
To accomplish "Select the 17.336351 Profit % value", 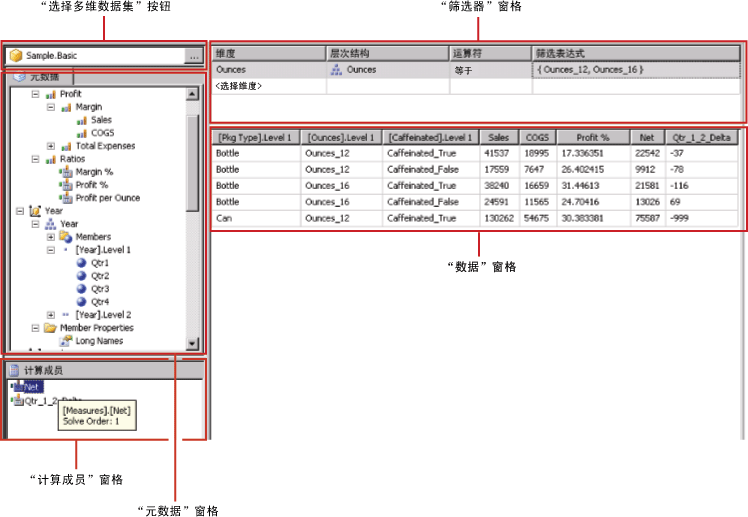I will point(593,154).
